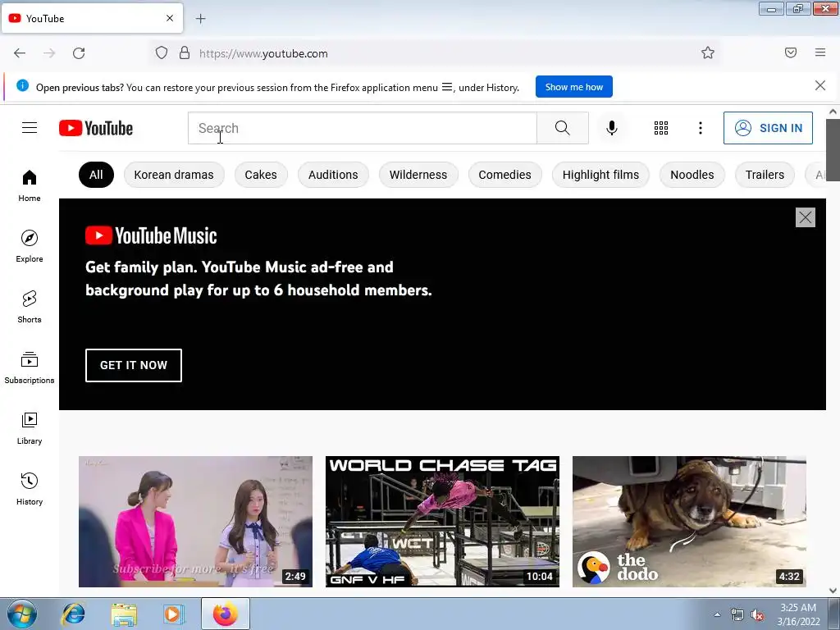Show hidden system tray icons
The image size is (840, 630).
pyautogui.click(x=717, y=614)
